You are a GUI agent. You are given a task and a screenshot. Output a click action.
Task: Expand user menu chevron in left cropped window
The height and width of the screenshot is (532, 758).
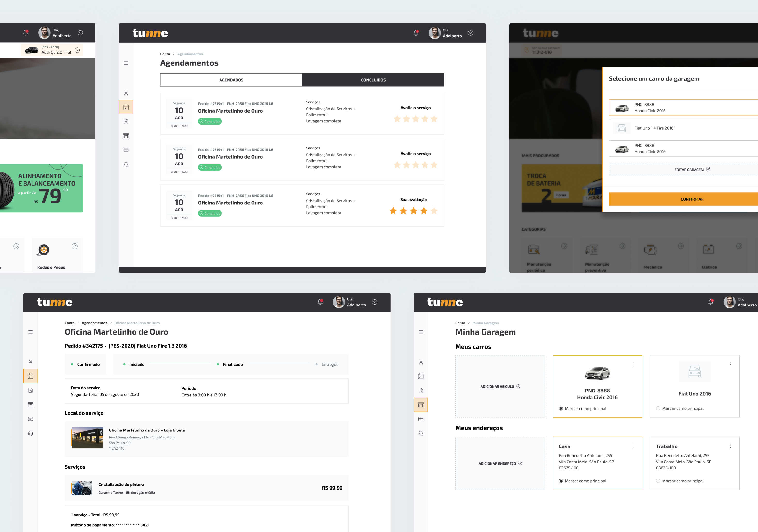tap(80, 32)
